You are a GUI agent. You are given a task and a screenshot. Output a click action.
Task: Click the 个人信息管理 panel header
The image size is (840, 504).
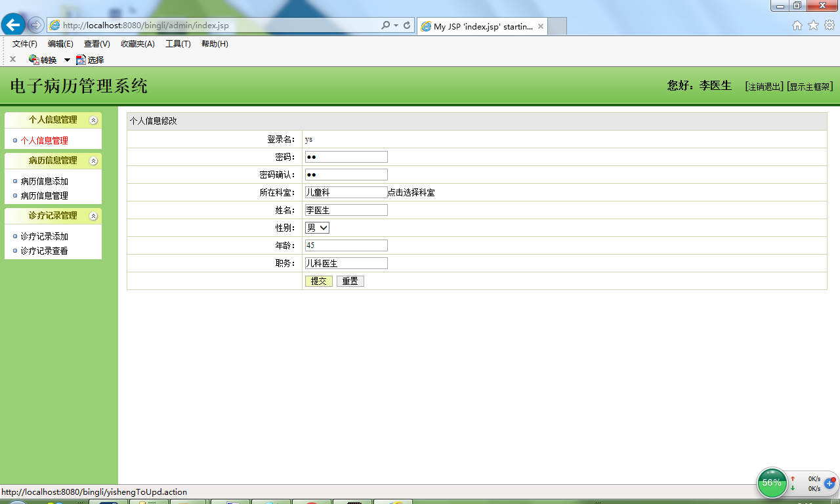53,120
